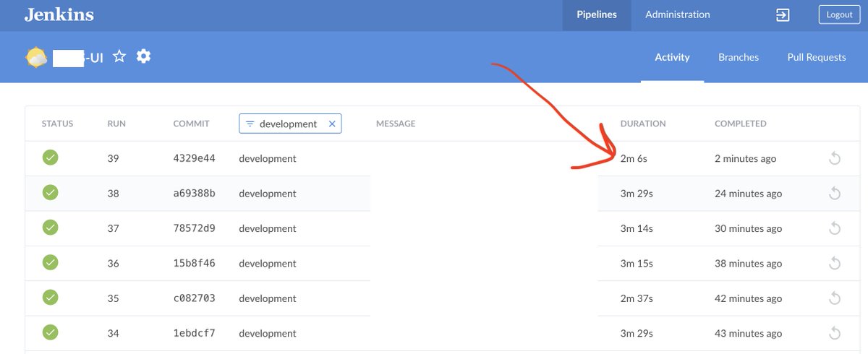Select commit hash 4329e44
Image resolution: width=868 pixels, height=354 pixels.
(x=194, y=158)
